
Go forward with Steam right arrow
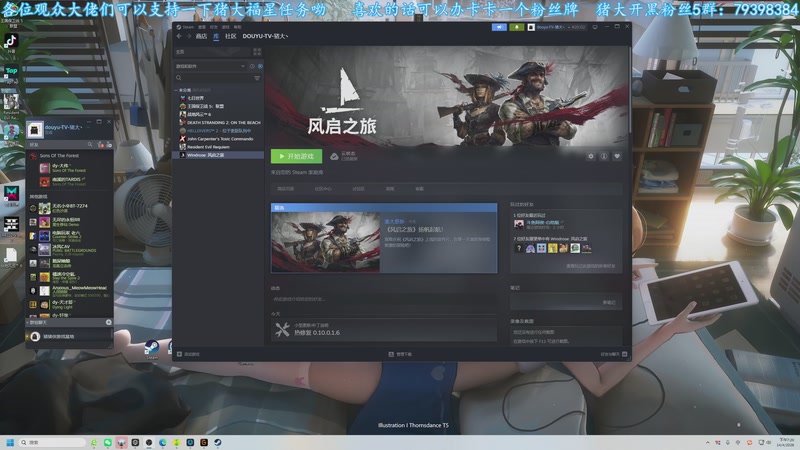pos(188,36)
